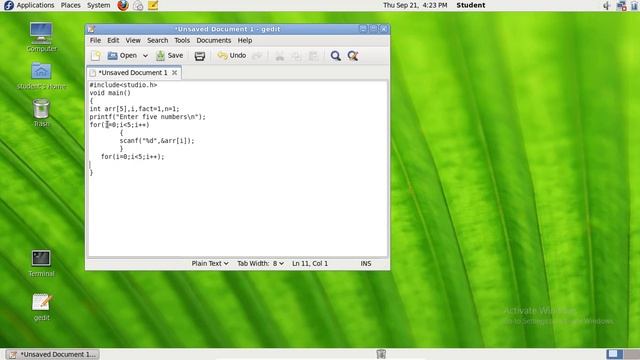Open the Computer desktop icon
This screenshot has width=640, height=360.
[x=41, y=38]
